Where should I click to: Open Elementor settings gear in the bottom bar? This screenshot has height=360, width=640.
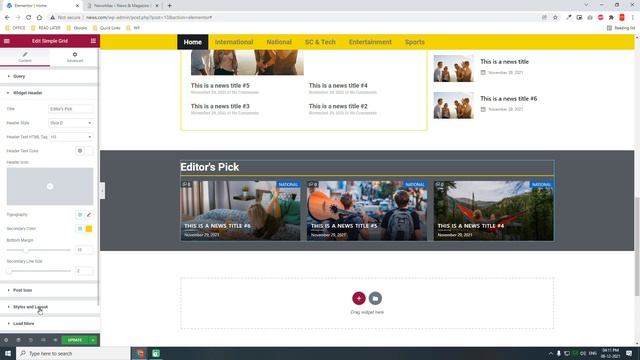(6, 340)
